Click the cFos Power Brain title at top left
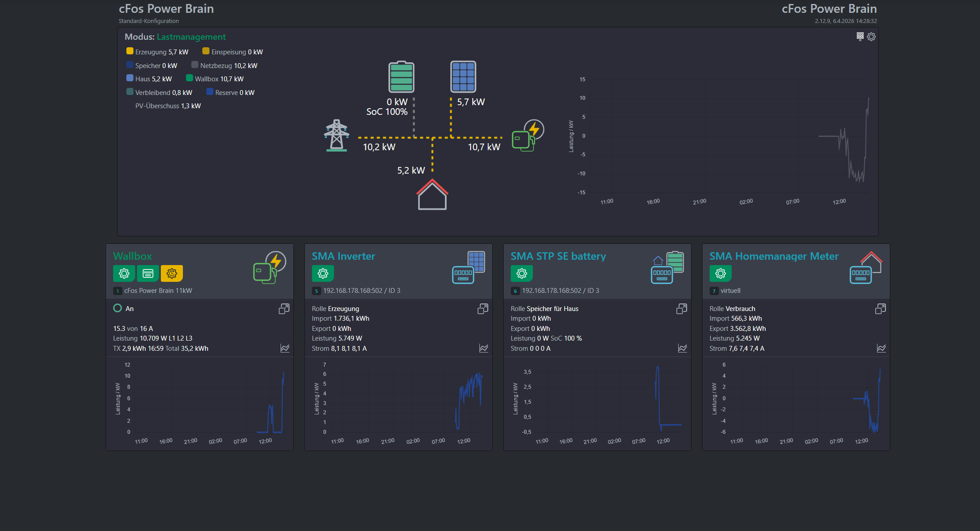 click(x=166, y=9)
